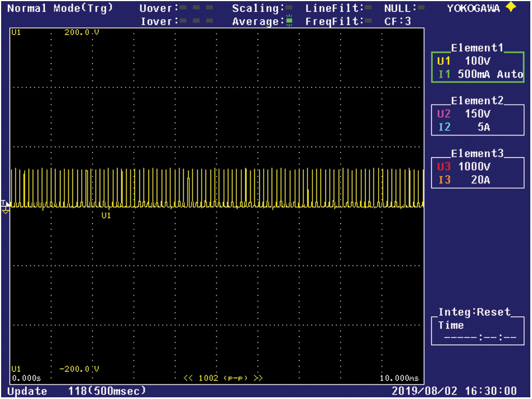The image size is (532, 399).
Task: Click the Iover status indicator blocks
Action: tap(197, 21)
